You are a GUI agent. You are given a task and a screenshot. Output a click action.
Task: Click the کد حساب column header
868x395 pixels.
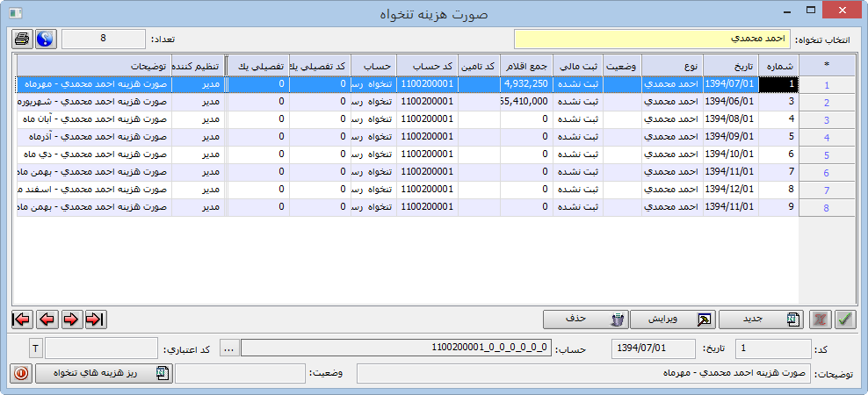(x=427, y=67)
